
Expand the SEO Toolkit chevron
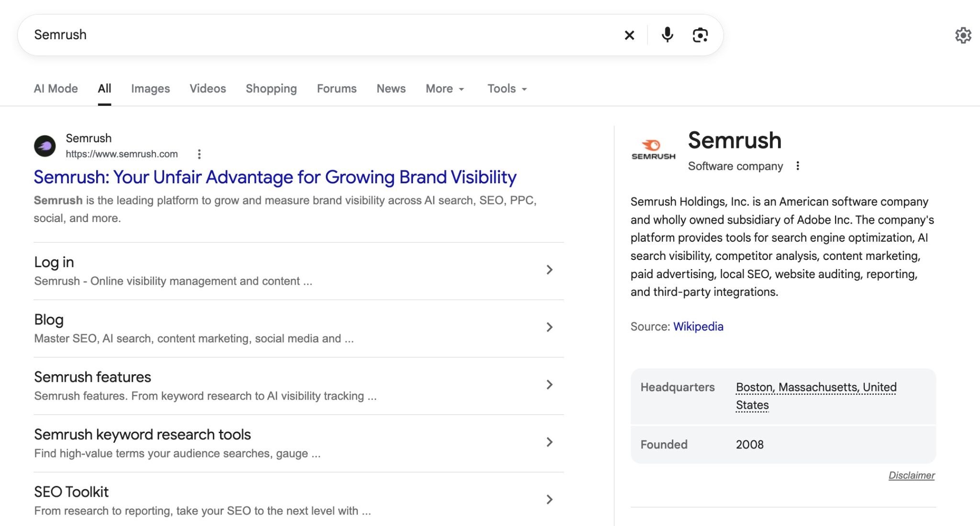click(549, 500)
